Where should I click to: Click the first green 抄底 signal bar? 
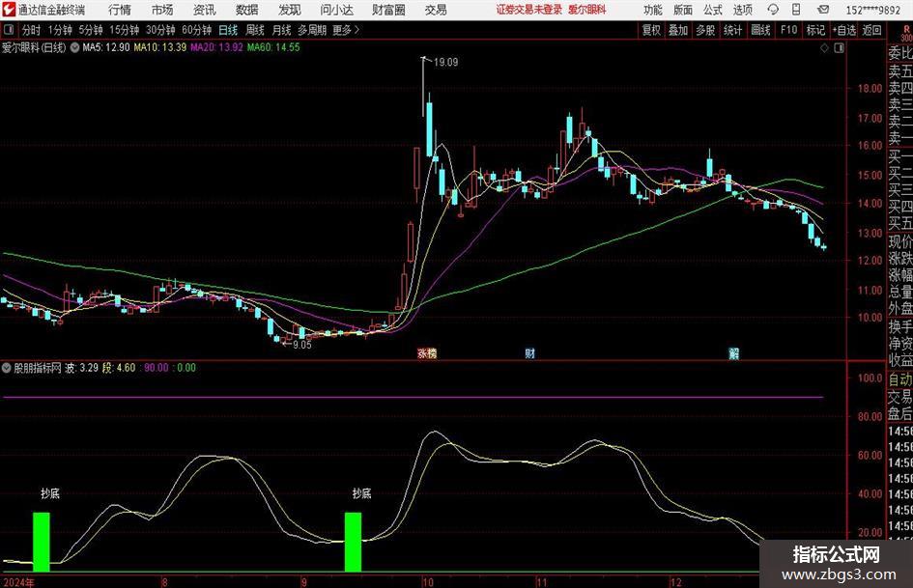42,542
